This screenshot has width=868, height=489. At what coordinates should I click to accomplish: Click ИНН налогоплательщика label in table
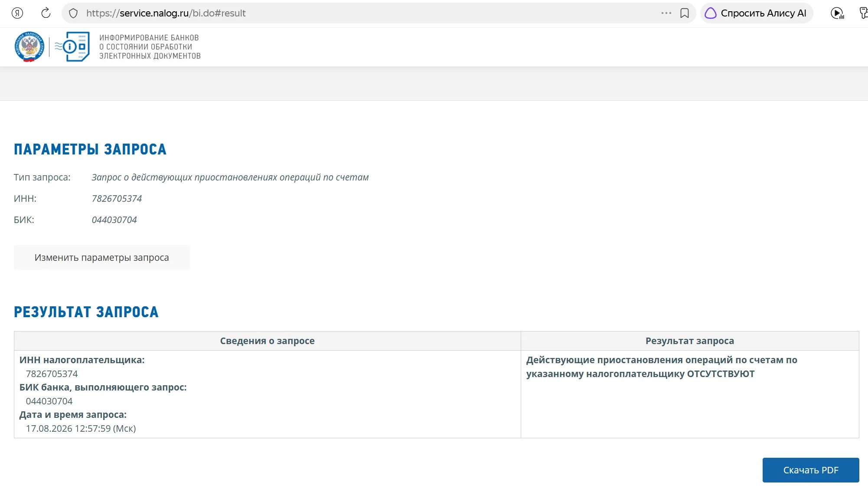click(x=82, y=360)
